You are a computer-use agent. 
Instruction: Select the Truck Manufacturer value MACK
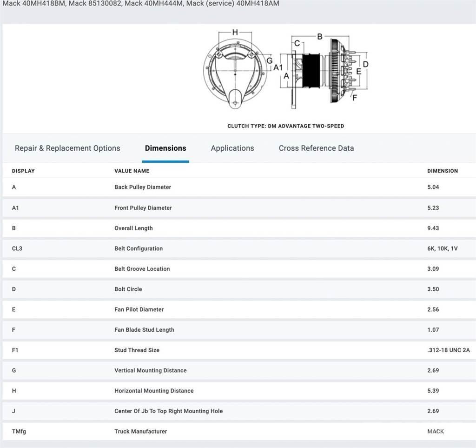point(436,432)
